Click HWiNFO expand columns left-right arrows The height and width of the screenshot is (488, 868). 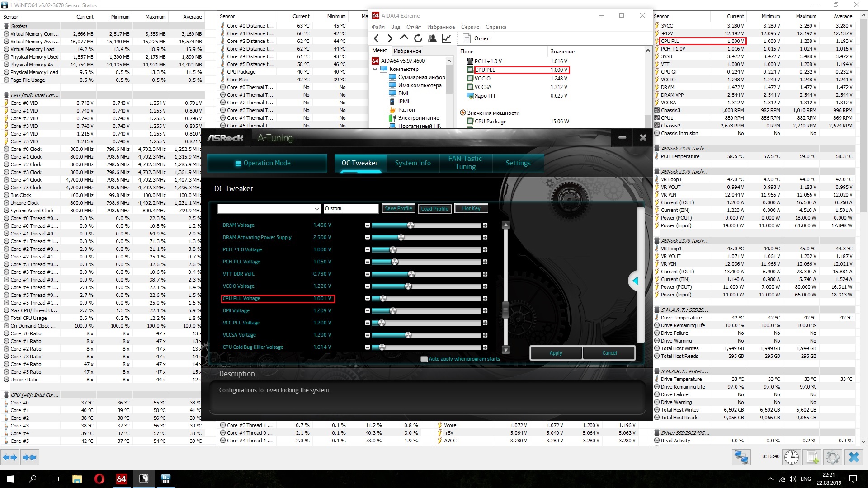(10, 457)
